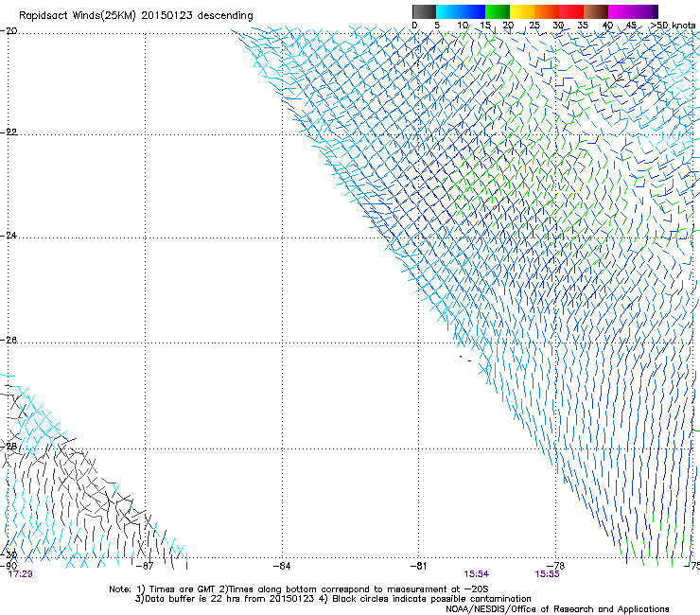
Task: Click the purple time label 17:29
Action: pos(20,574)
